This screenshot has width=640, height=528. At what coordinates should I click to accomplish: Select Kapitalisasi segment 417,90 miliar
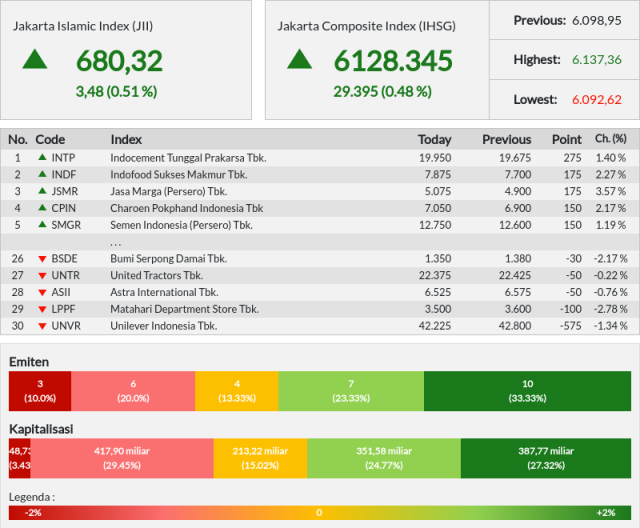pos(122,458)
